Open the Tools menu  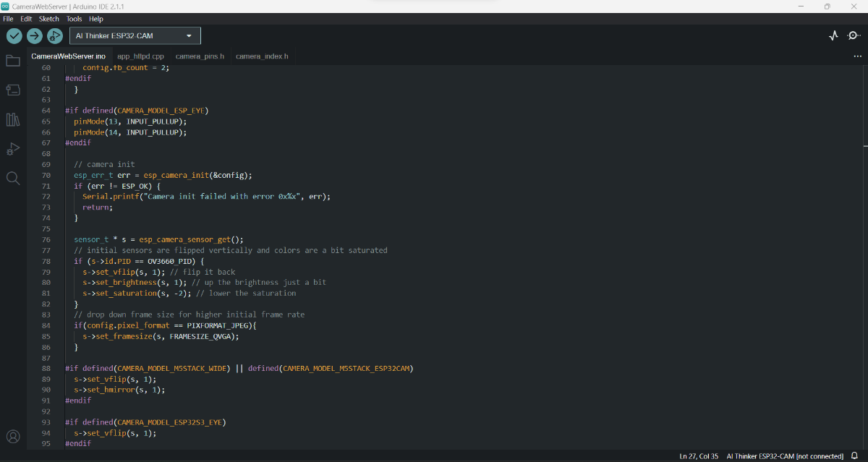tap(74, 19)
